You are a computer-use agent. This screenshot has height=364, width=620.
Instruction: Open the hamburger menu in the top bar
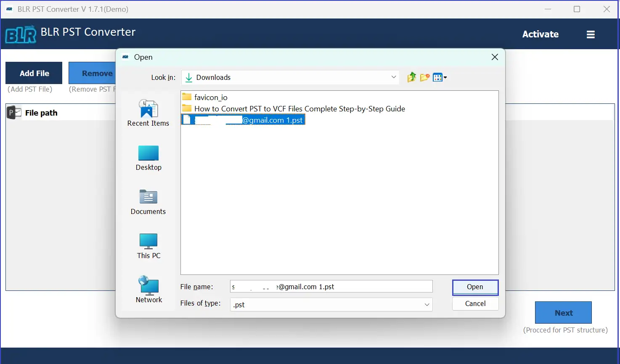coord(591,34)
